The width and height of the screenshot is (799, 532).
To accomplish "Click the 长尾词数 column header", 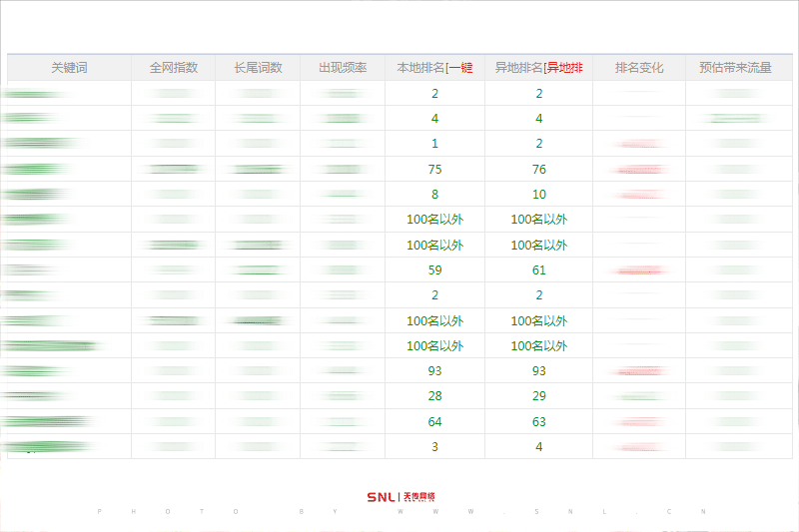I will [258, 68].
